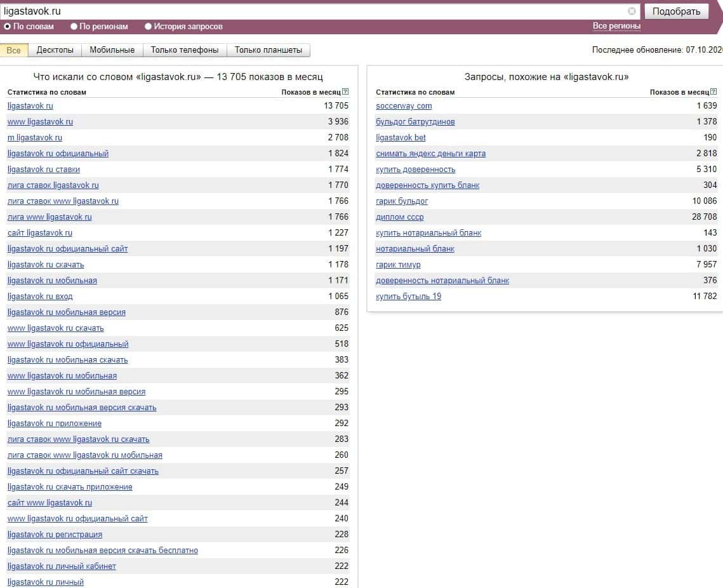The image size is (723, 588).
Task: Open the 'Все регионы' region selector
Action: tap(616, 26)
